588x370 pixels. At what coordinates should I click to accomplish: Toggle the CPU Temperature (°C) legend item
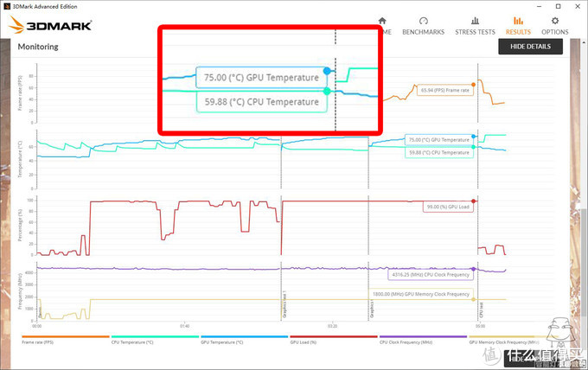[x=155, y=340]
